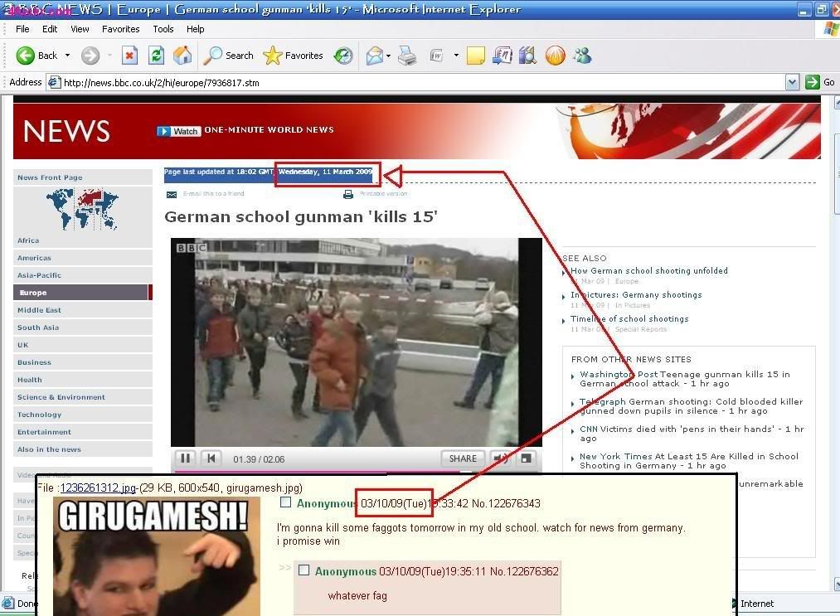The height and width of the screenshot is (616, 840).
Task: Open the Favorites star icon
Action: coord(272,56)
